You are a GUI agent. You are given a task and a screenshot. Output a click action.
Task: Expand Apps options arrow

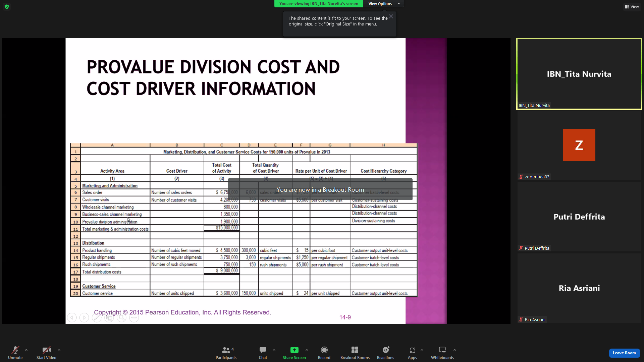coord(422,350)
